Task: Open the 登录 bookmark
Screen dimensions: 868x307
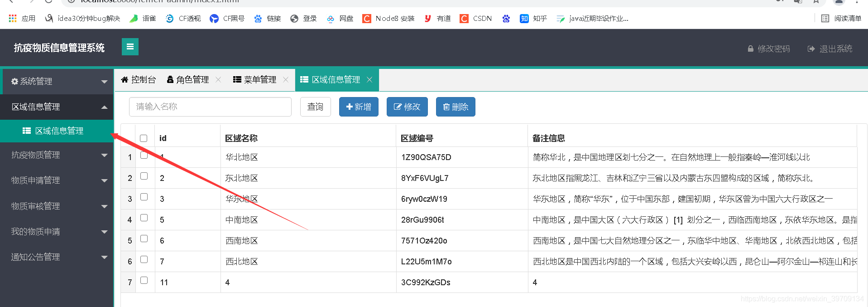Action: 303,19
